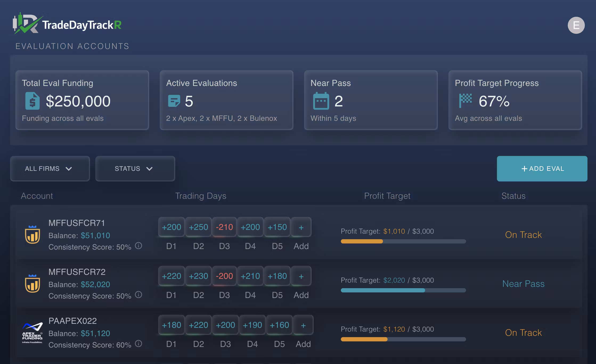
Task: Click Consistency Score info icon for MFFUSFCR71
Action: tap(138, 246)
